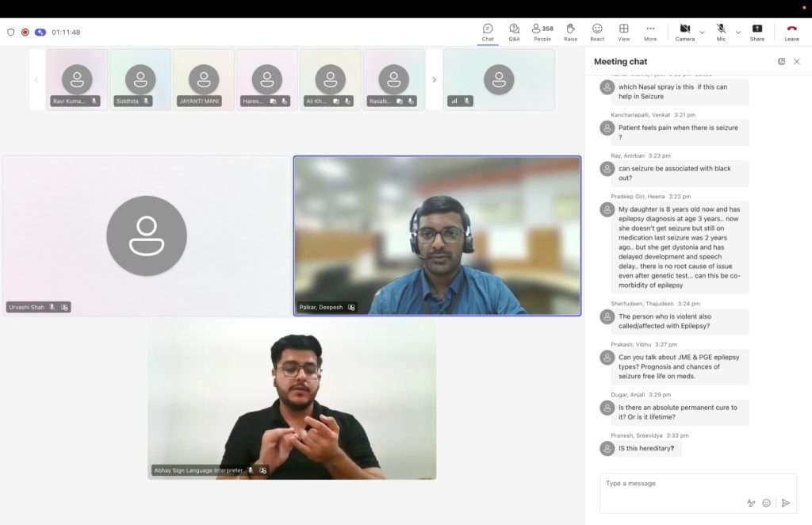Click the send message arrow icon
Image resolution: width=812 pixels, height=525 pixels.
click(785, 503)
